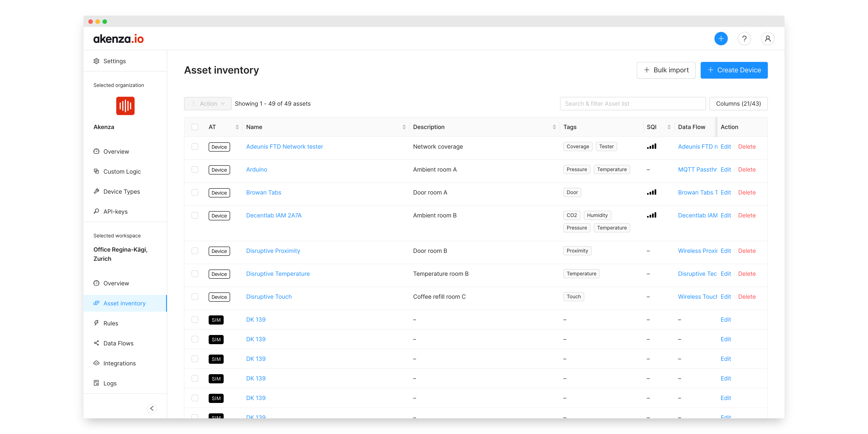Image resolution: width=868 pixels, height=434 pixels.
Task: Open the Rules menu item
Action: [111, 323]
